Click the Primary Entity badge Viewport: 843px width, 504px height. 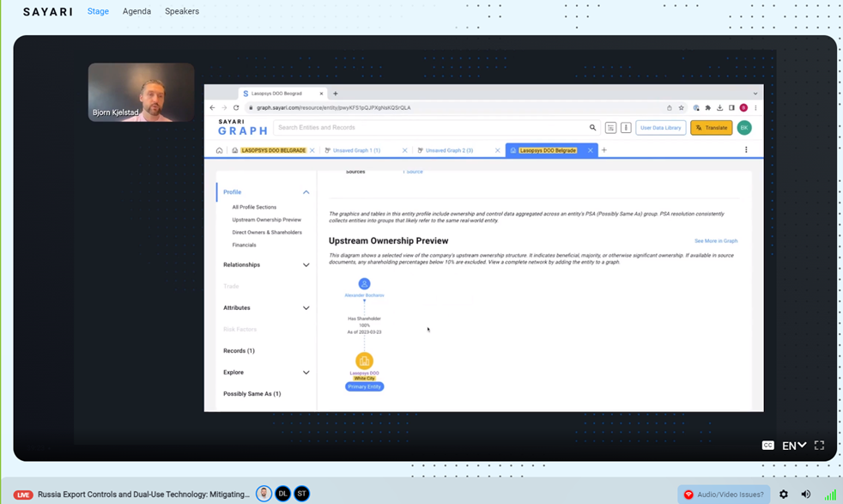(x=365, y=386)
